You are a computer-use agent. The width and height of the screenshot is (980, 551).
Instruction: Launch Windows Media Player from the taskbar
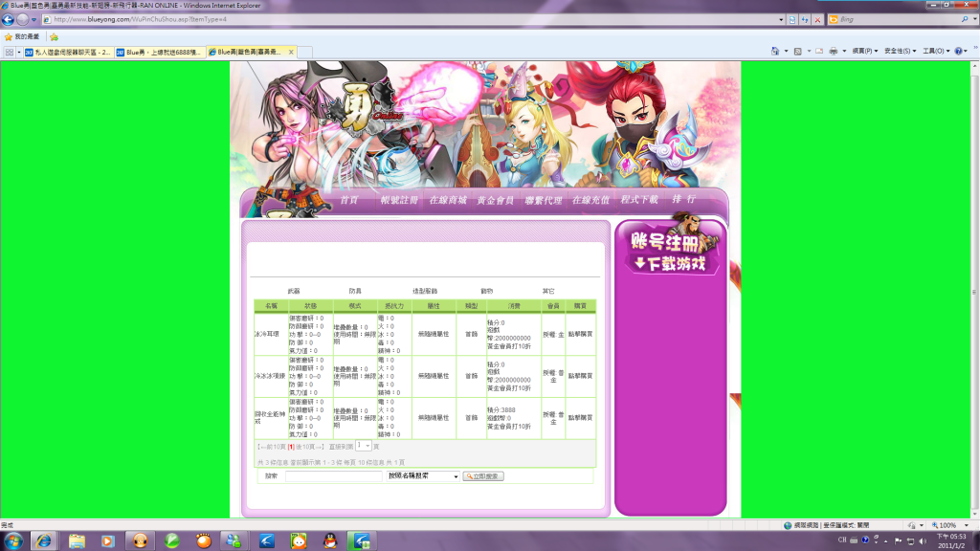pos(107,540)
